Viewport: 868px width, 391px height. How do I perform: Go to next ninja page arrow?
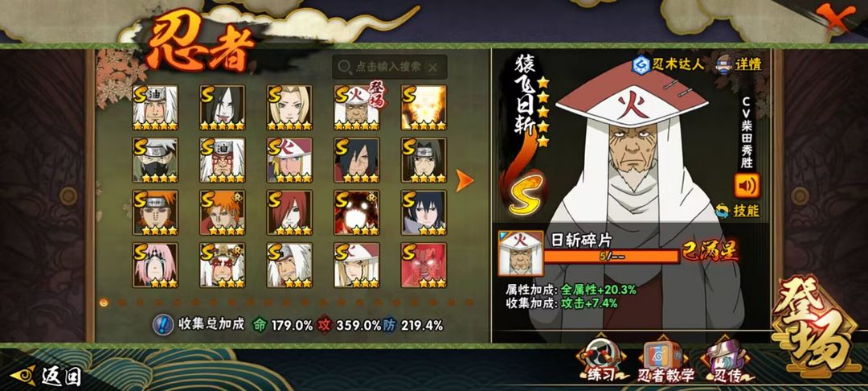click(464, 180)
